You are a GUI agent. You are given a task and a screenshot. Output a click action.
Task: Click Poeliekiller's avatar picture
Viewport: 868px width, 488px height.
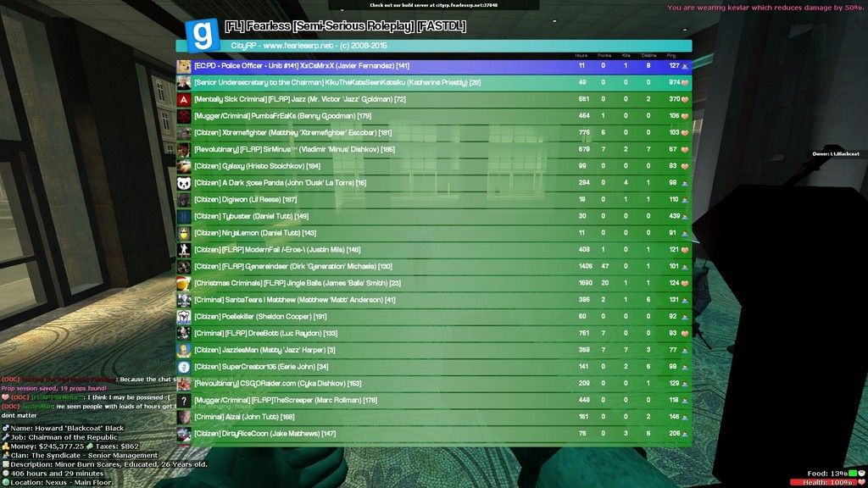tap(184, 317)
